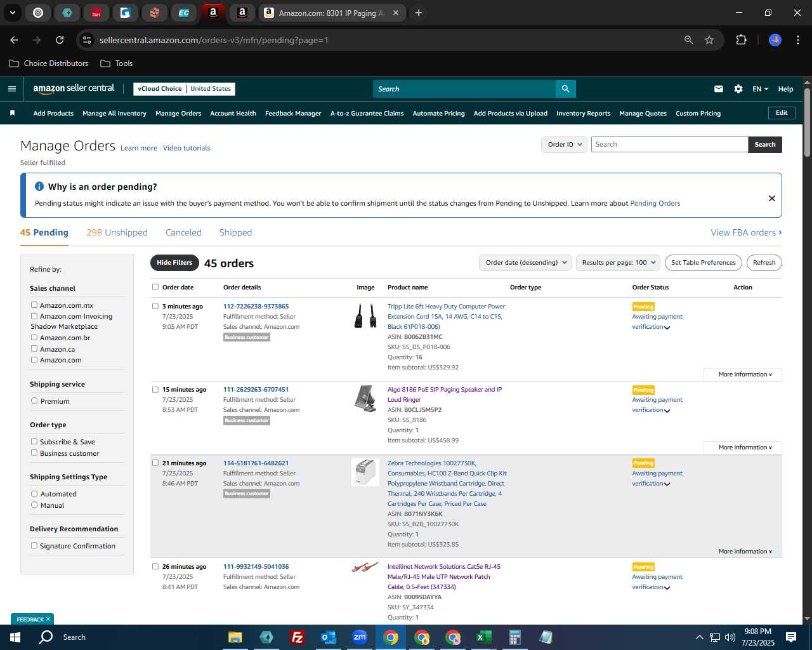Switch to the Shipped tab
Viewport: 812px width, 650px height.
coord(235,232)
